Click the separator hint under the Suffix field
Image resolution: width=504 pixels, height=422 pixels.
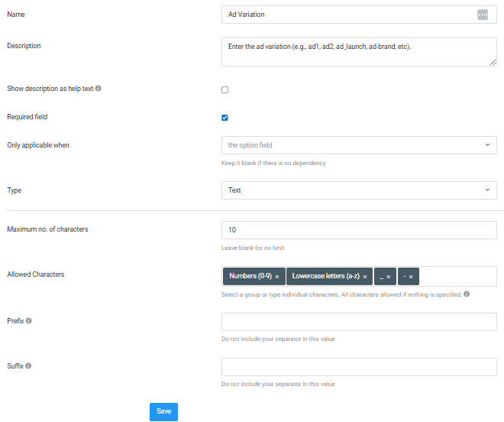(x=278, y=384)
